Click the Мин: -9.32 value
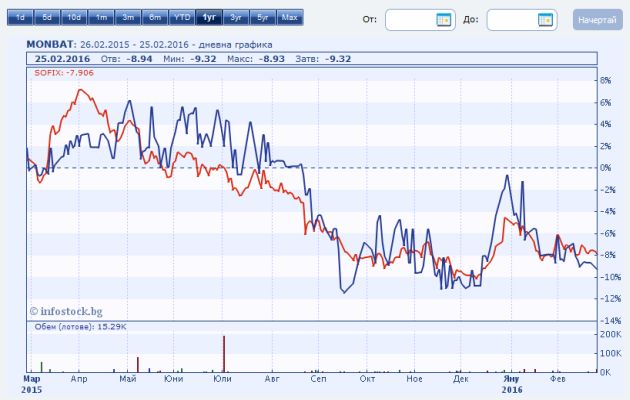Screen dimensions: 630x400 pos(190,59)
